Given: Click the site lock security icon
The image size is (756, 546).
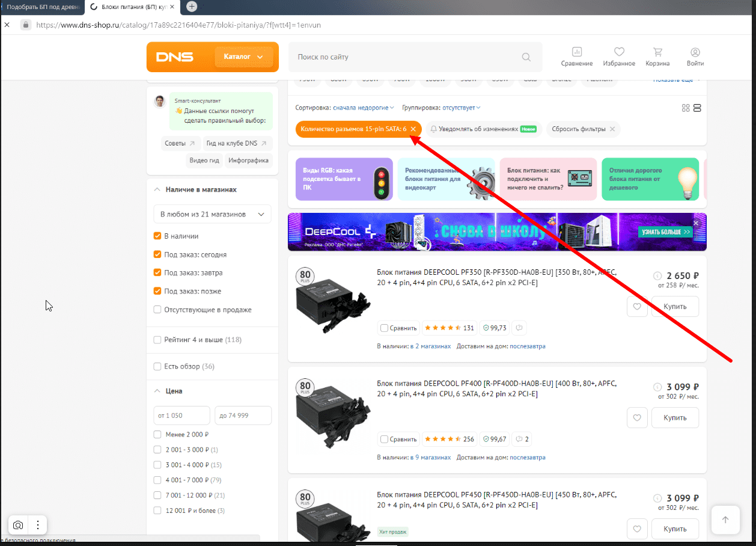Looking at the screenshot, I should (x=25, y=25).
